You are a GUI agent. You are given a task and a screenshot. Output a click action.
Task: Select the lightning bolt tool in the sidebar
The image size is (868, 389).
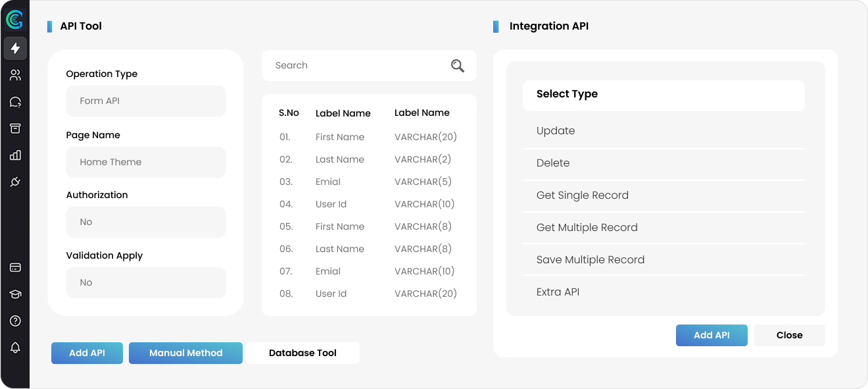[14, 48]
